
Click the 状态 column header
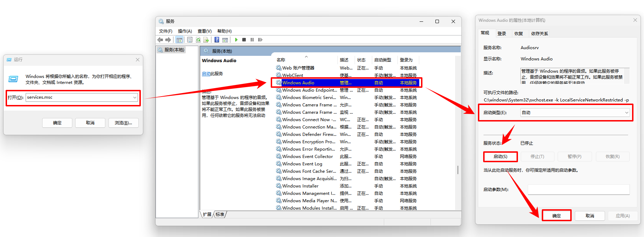tap(363, 60)
